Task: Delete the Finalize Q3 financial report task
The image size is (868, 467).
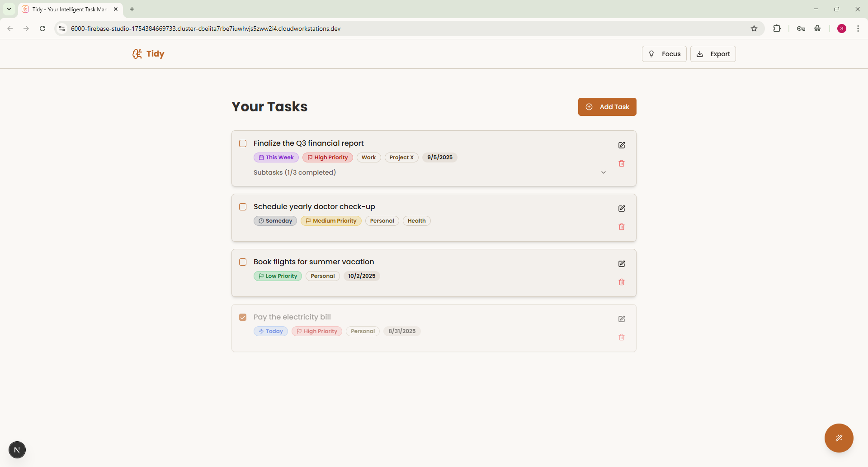Action: [x=622, y=163]
